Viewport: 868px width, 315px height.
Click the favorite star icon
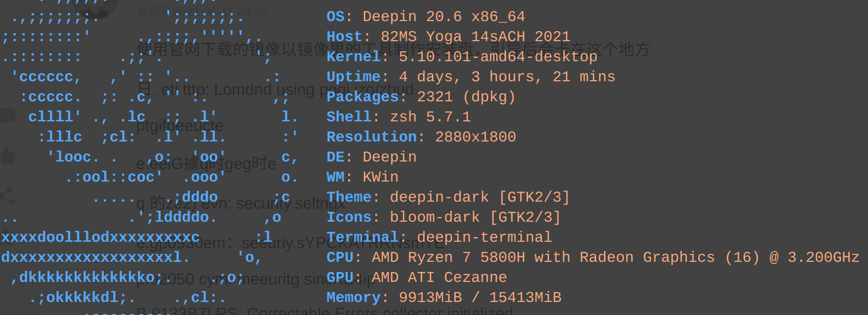click(x=5, y=232)
